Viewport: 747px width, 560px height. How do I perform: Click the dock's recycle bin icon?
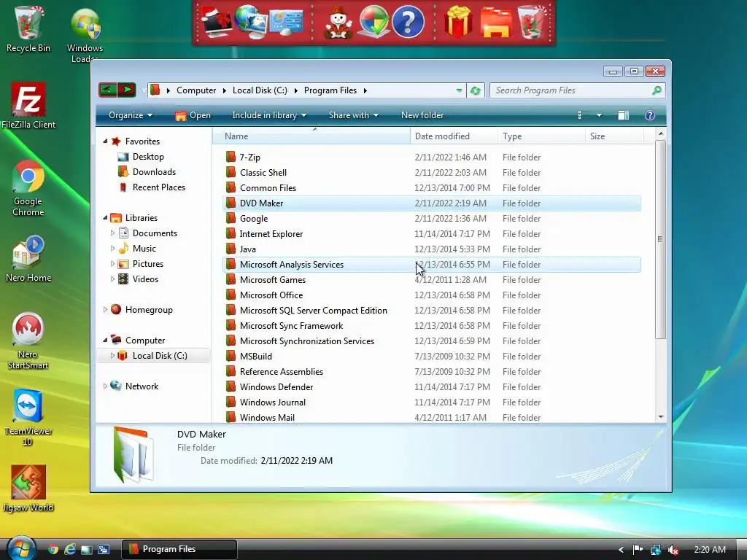coord(531,22)
